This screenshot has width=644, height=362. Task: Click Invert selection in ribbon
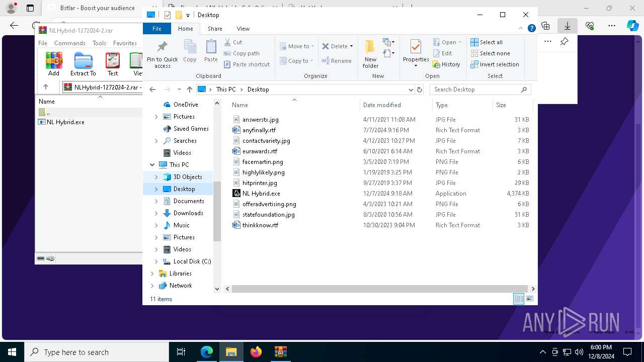(495, 64)
